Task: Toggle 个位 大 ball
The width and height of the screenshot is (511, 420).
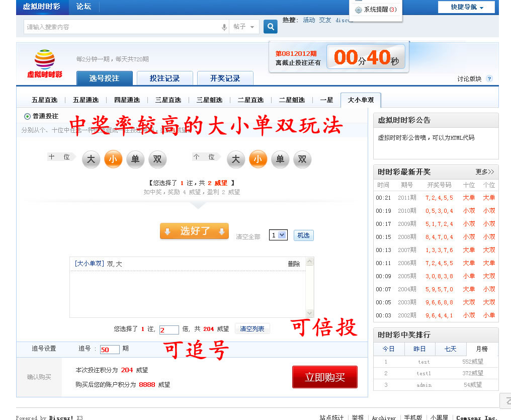Action: pyautogui.click(x=235, y=159)
